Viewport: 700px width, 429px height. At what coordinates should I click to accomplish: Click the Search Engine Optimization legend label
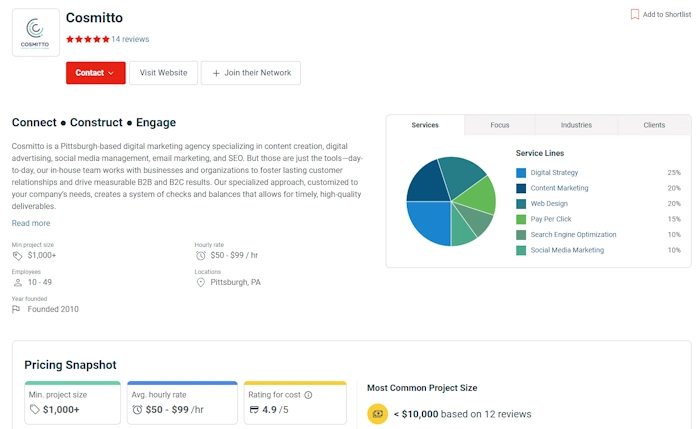coord(573,235)
